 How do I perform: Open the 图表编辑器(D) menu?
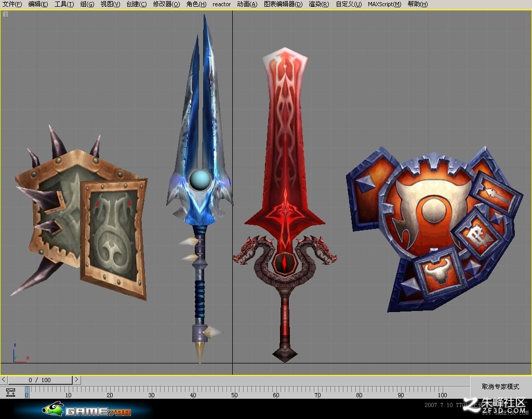[283, 4]
